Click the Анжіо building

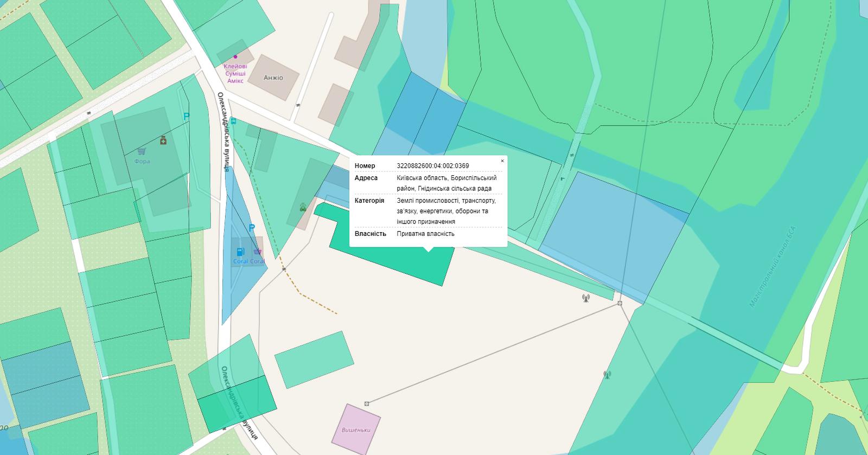coord(274,77)
